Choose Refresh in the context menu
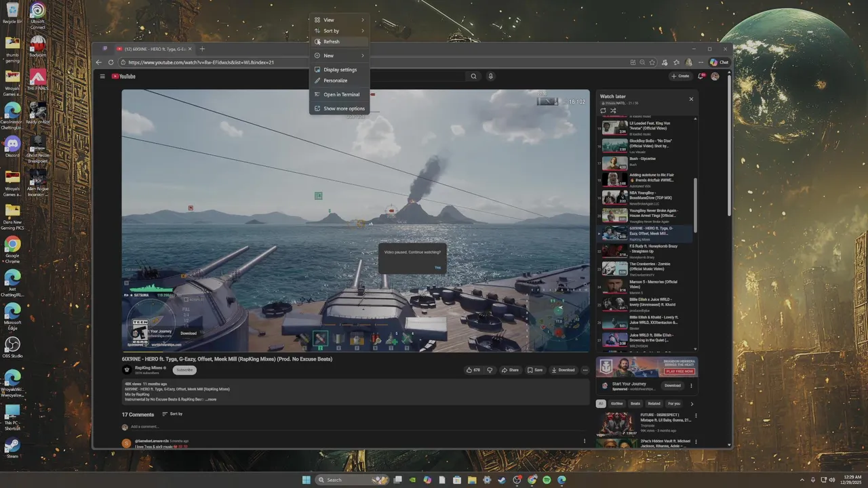The image size is (868, 488). 339,41
